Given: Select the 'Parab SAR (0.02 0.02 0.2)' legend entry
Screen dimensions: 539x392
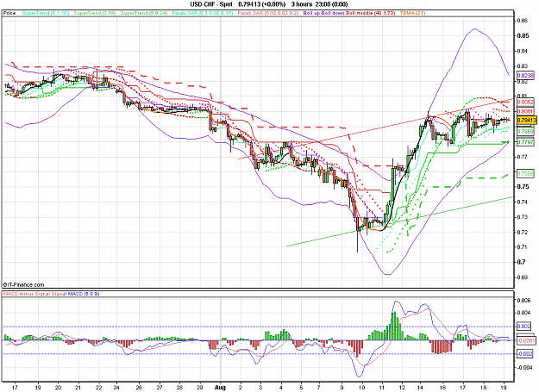Looking at the screenshot, I should pyautogui.click(x=268, y=13).
